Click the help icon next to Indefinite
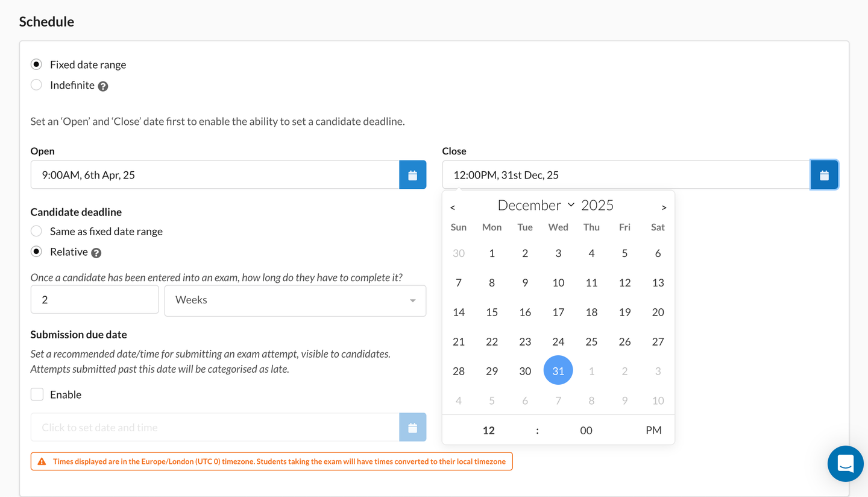The height and width of the screenshot is (497, 868). (102, 85)
